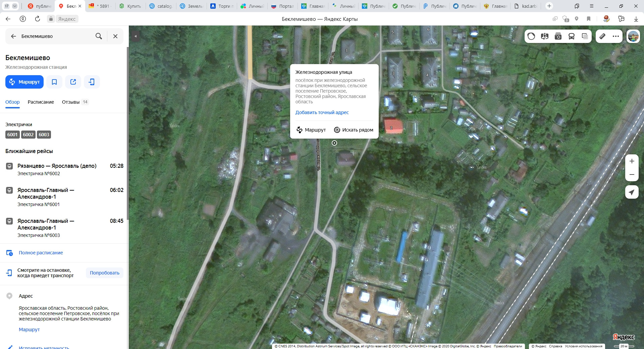Click the Попробовать button

point(105,273)
